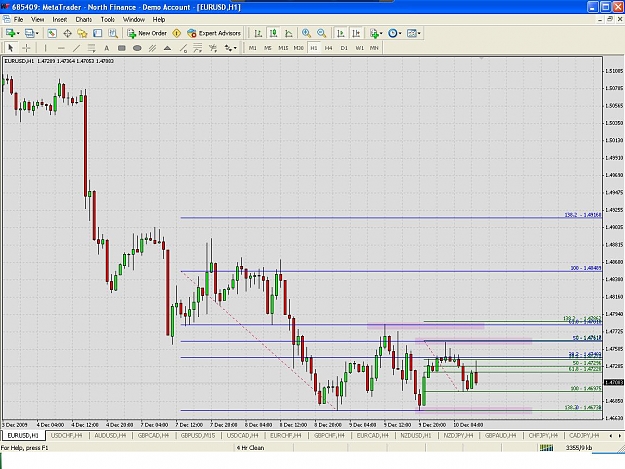Open the New Chart toolbar icon
Viewport: 625px width, 469px height.
tap(10, 33)
